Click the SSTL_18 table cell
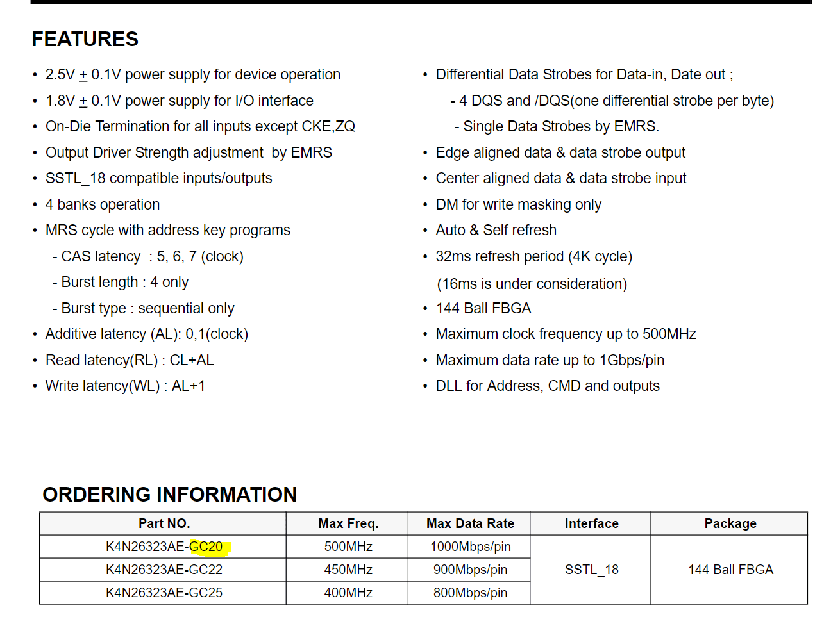Screen dimensions: 840x626 pos(591,570)
